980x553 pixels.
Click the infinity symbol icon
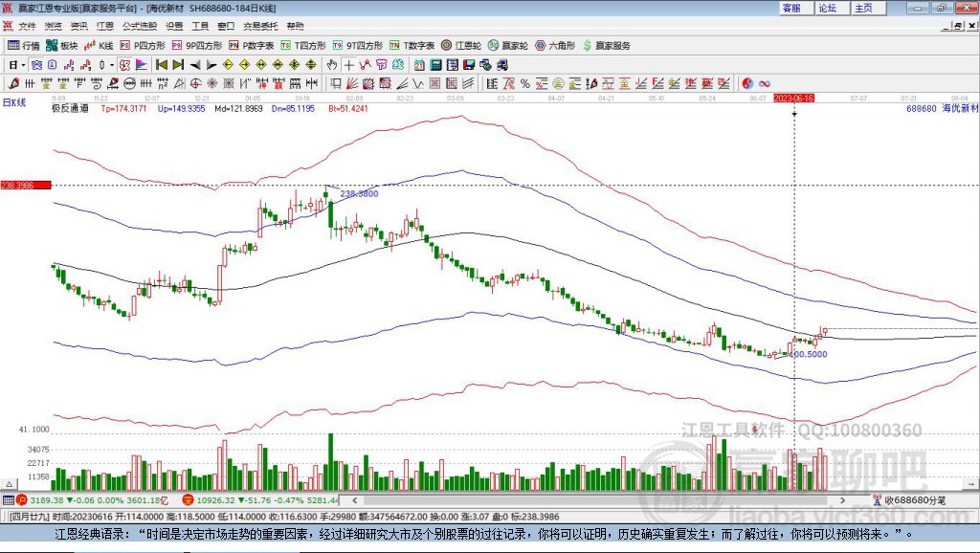click(765, 83)
